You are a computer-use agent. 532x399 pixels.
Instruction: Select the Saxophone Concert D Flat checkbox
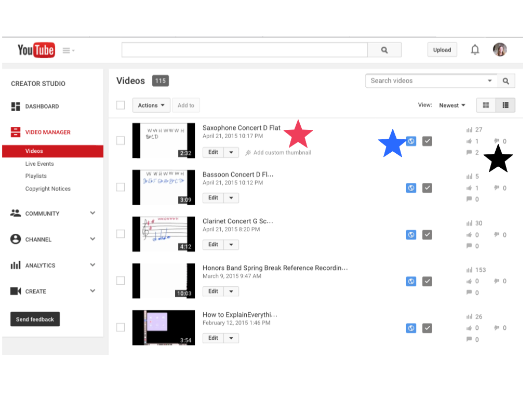(x=121, y=140)
